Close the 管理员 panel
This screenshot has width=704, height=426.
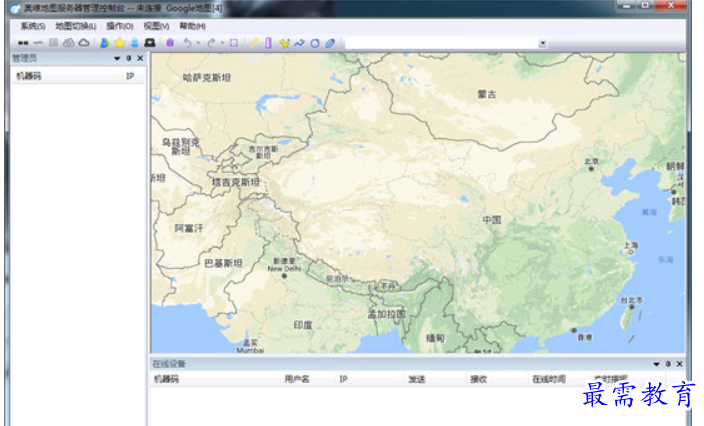point(140,58)
